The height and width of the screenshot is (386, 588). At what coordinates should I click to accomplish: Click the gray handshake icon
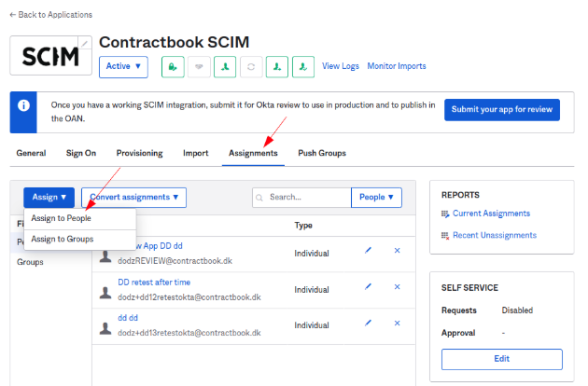pyautogui.click(x=198, y=67)
